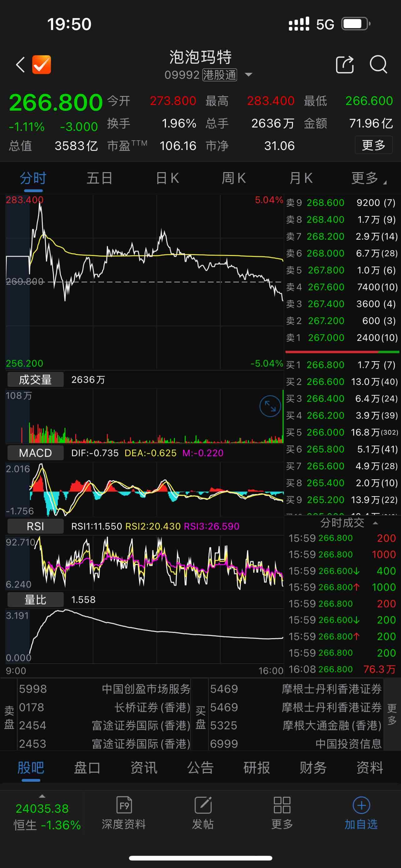Open broker 6999 中国投资信息 row
The width and height of the screenshot is (401, 868).
(296, 743)
